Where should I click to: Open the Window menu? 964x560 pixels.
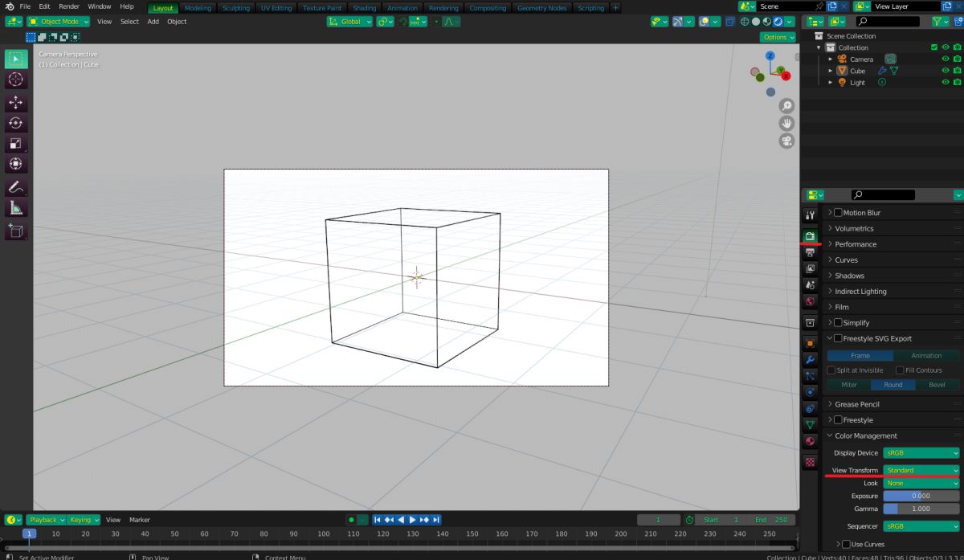pyautogui.click(x=100, y=6)
